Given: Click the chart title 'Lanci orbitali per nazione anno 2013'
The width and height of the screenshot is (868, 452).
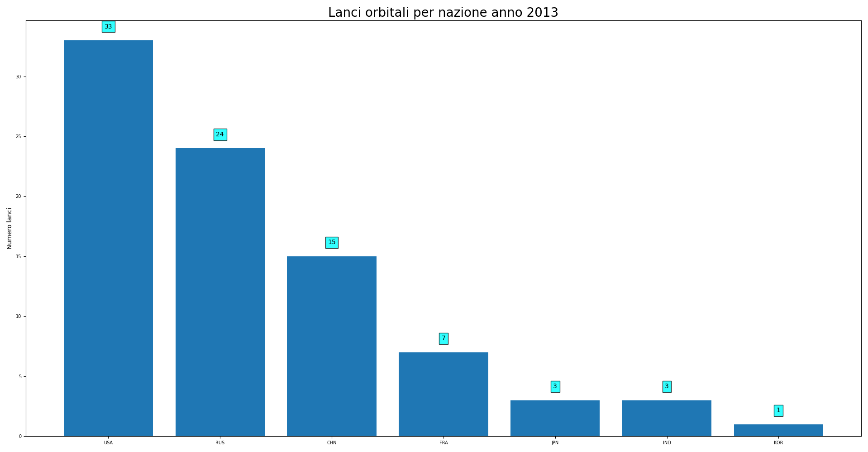Looking at the screenshot, I should click(x=443, y=13).
